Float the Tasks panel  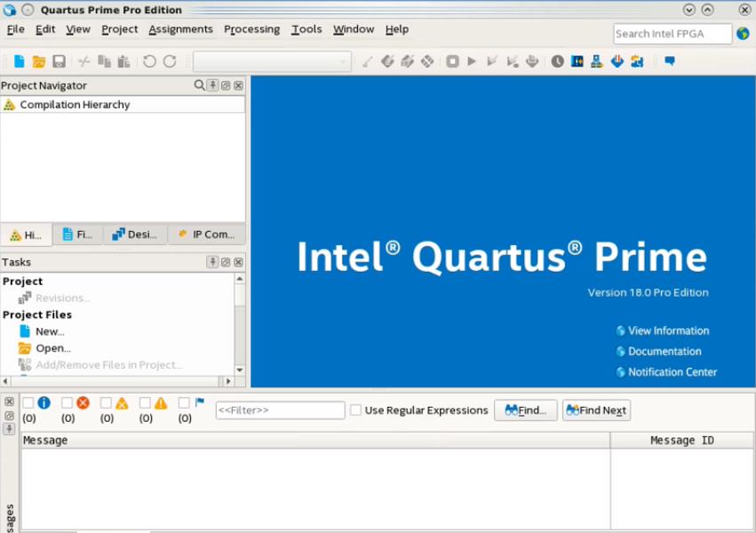click(226, 262)
